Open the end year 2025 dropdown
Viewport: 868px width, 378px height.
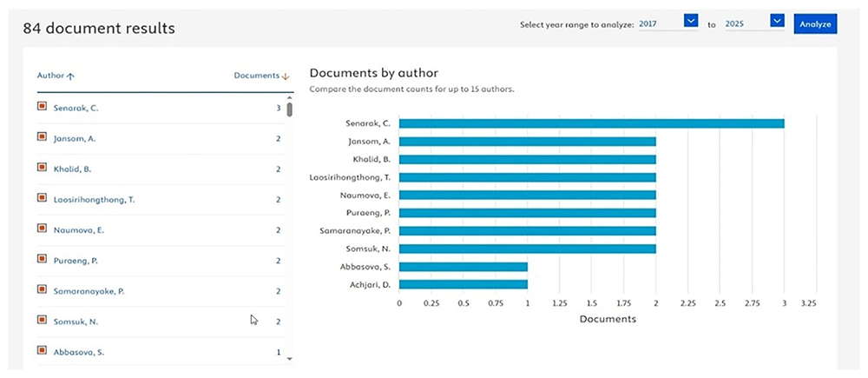pos(777,21)
